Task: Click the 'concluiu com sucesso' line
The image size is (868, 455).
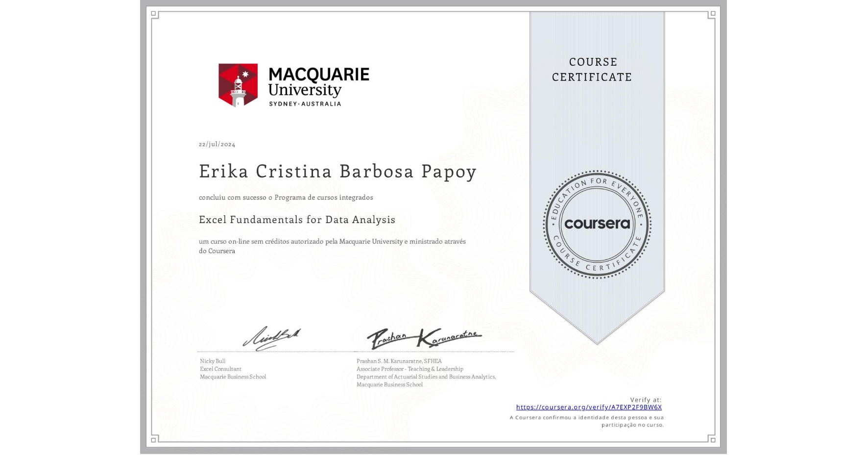Action: click(286, 197)
